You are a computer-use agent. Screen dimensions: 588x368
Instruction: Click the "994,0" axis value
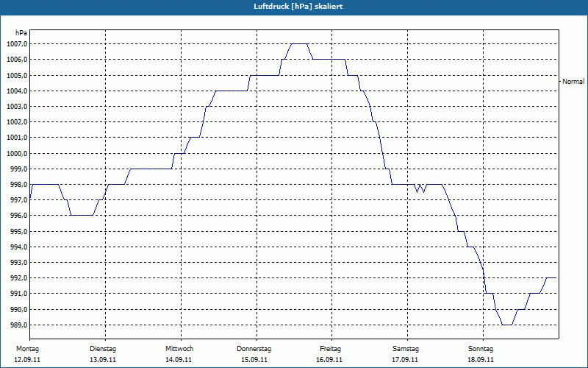click(x=18, y=247)
